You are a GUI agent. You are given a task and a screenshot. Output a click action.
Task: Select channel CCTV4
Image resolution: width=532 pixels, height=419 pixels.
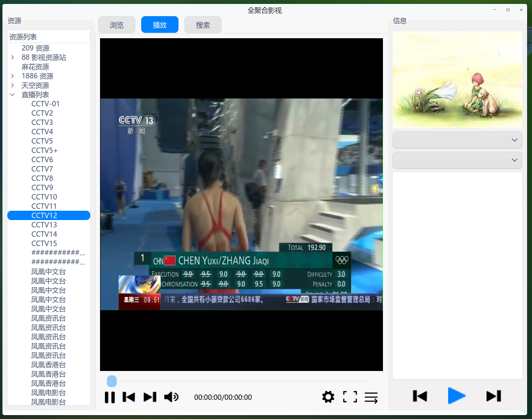[x=42, y=131]
